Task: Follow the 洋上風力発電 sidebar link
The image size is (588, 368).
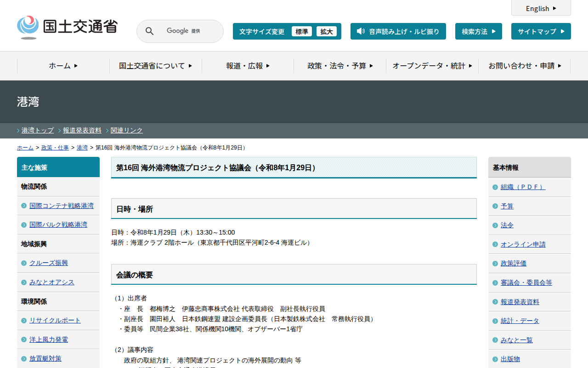Action: click(49, 339)
